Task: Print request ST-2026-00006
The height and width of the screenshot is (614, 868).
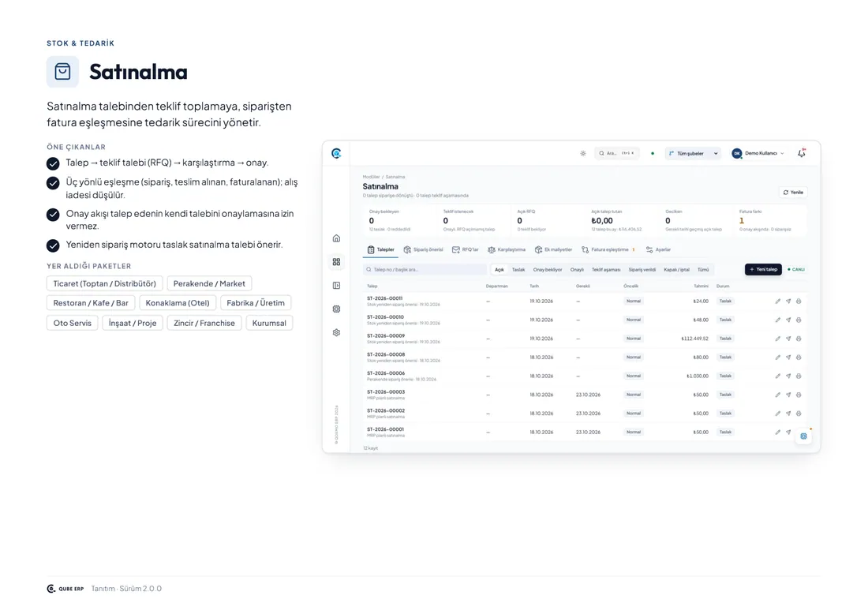Action: pyautogui.click(x=799, y=376)
